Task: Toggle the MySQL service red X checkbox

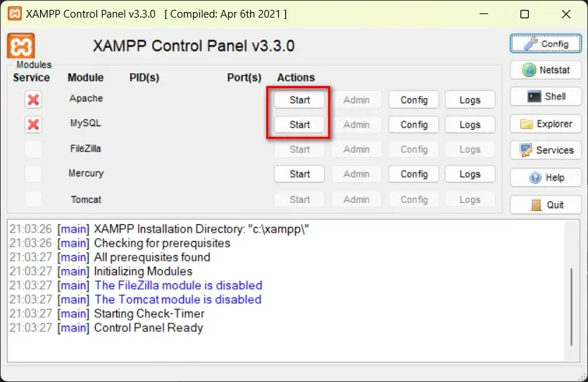Action: pyautogui.click(x=33, y=125)
